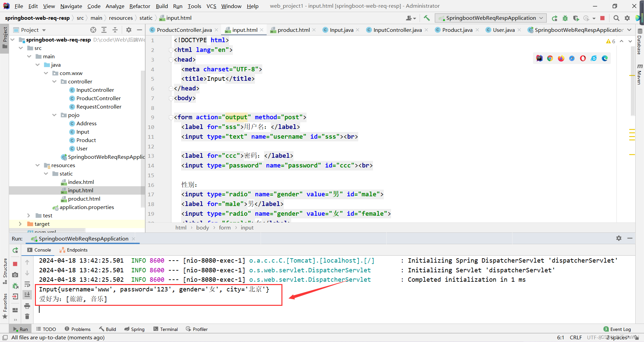Hide the Project panel with minus icon
The width and height of the screenshot is (644, 342).
tap(140, 30)
